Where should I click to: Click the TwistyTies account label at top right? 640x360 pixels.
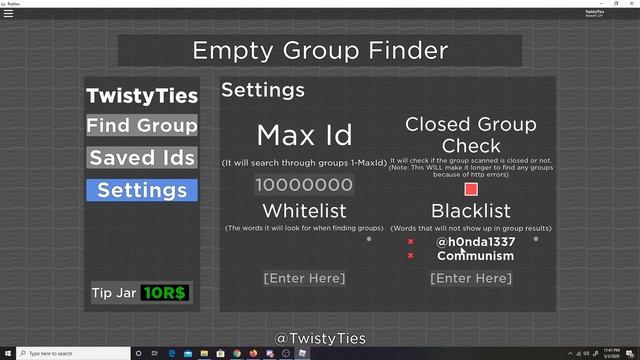tap(595, 13)
